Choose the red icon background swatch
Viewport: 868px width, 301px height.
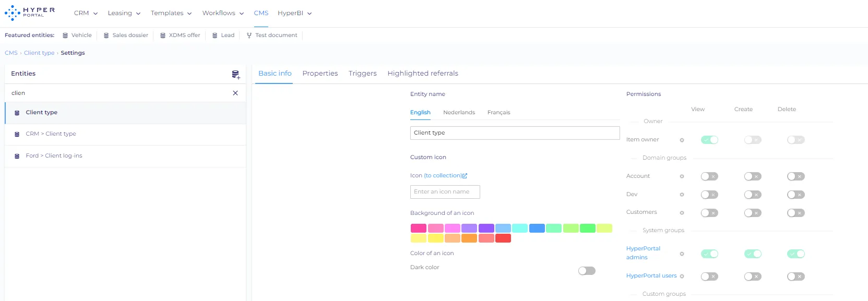503,238
